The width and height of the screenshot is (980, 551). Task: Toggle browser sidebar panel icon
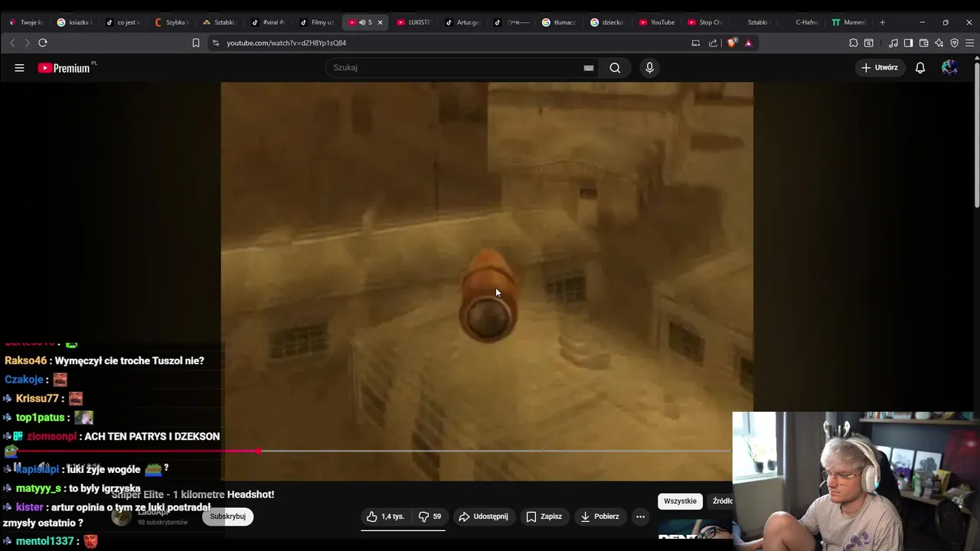point(908,43)
